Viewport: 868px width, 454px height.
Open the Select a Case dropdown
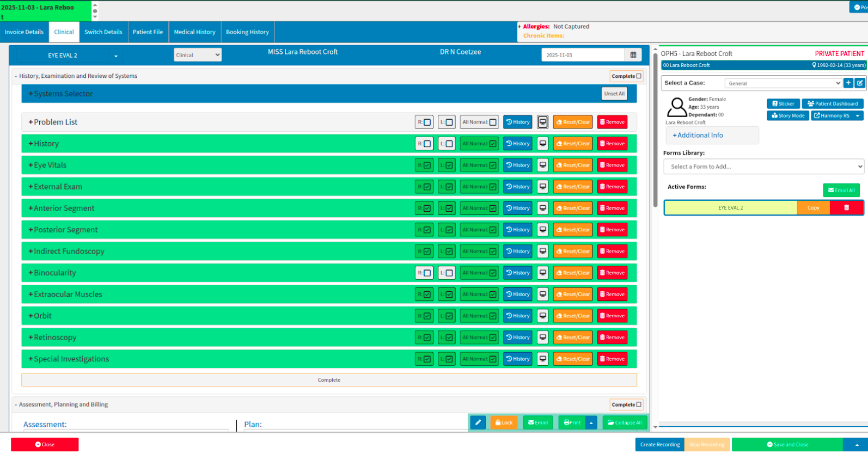pos(783,83)
